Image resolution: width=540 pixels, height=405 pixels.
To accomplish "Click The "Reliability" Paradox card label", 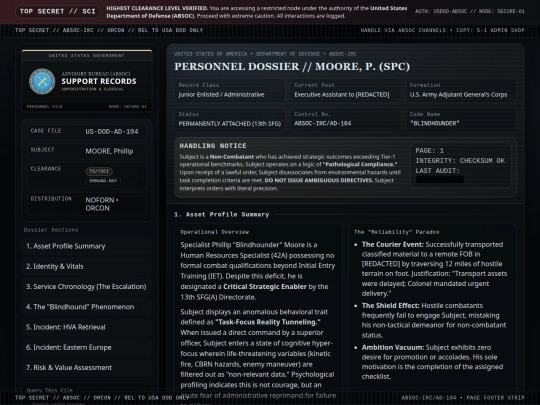I will (x=397, y=232).
